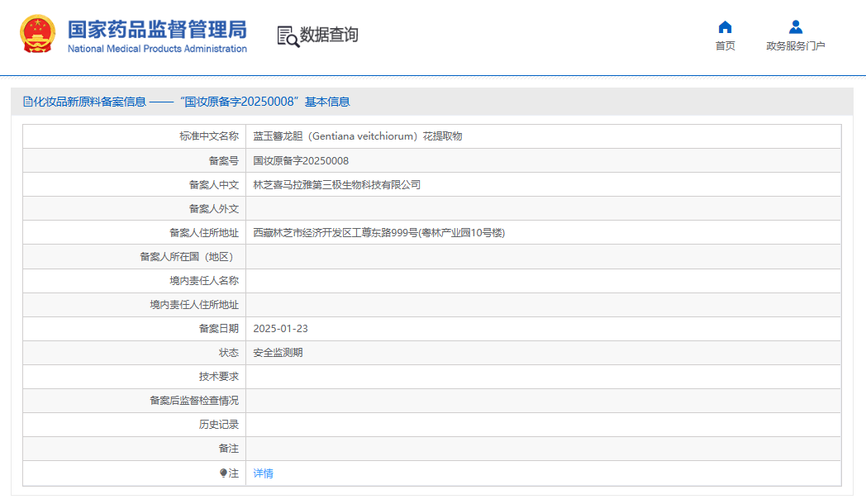Open the 详情 link

click(x=263, y=473)
